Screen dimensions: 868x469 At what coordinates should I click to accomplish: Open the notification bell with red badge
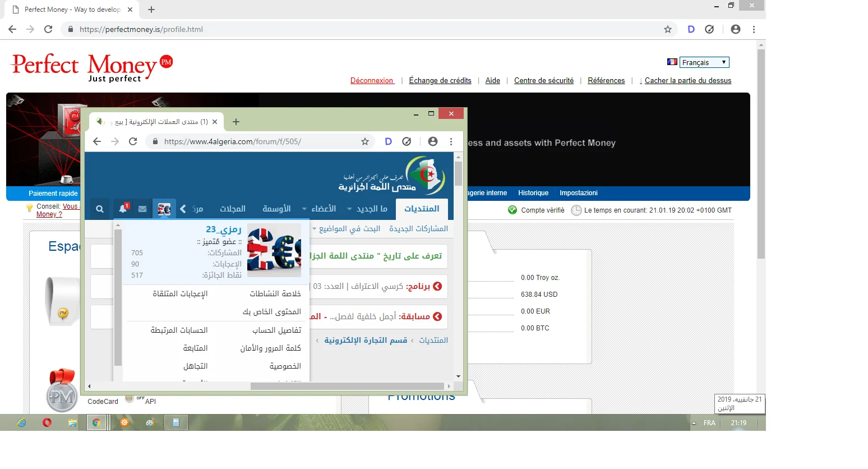[x=123, y=209]
